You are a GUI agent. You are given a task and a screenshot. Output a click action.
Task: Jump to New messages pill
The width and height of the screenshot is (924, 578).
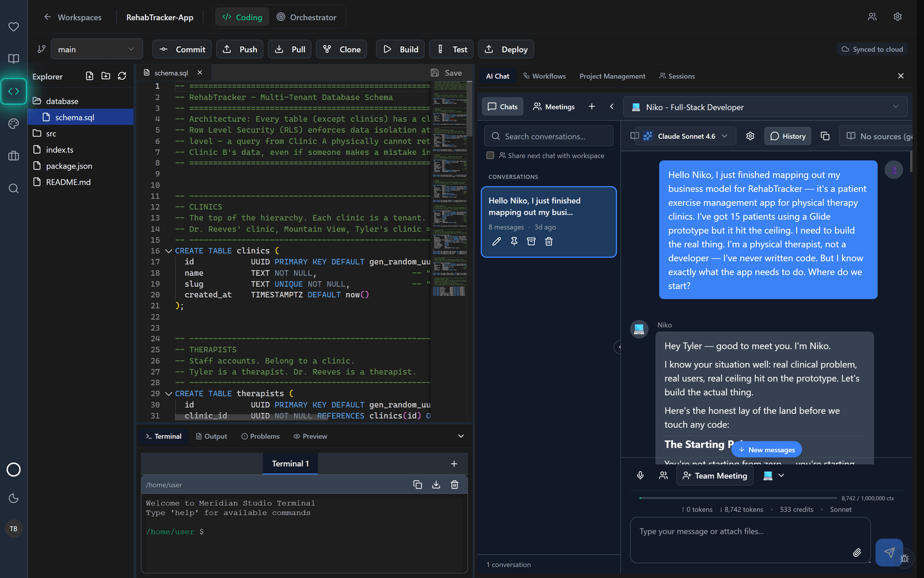(766, 450)
